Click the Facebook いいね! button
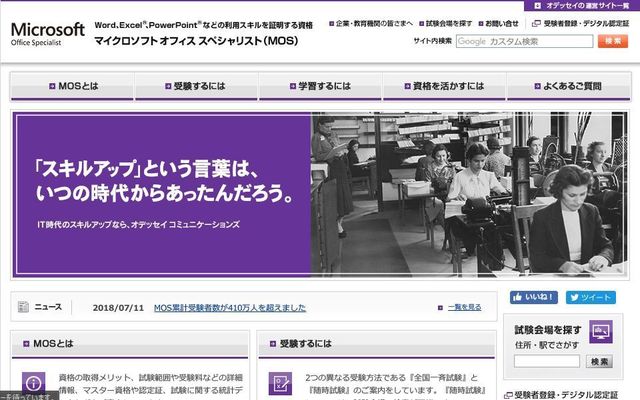This screenshot has height=400, width=640. (x=533, y=297)
